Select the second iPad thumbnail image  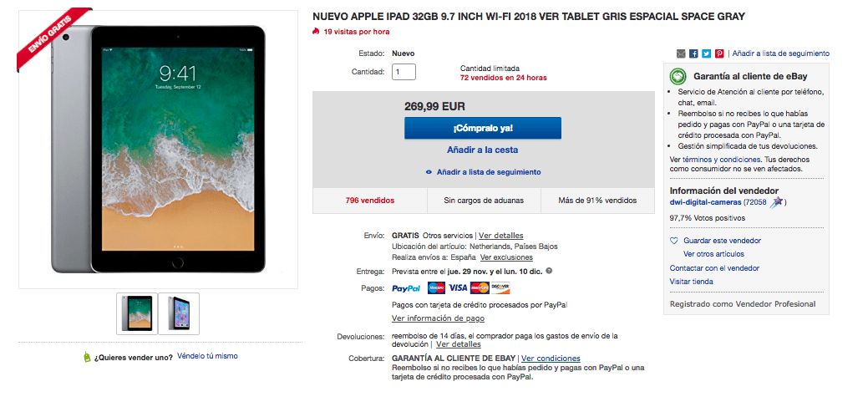click(179, 313)
